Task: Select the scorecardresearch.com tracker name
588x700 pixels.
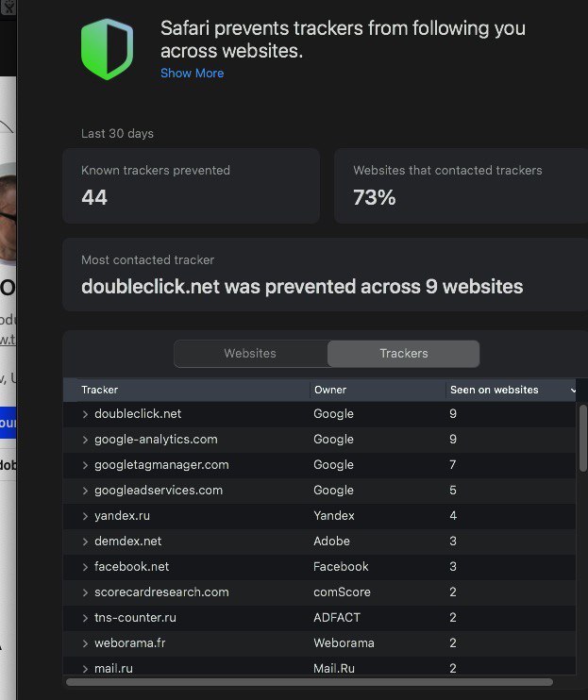Action: 161,592
